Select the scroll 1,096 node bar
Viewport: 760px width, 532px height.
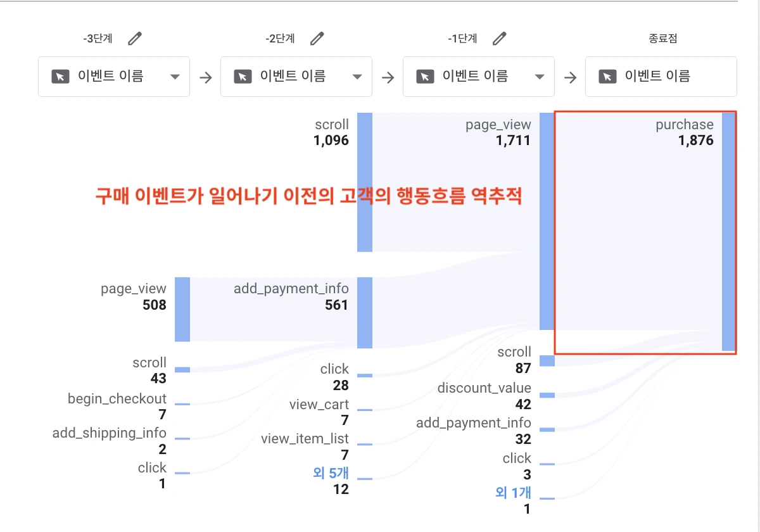coord(365,182)
